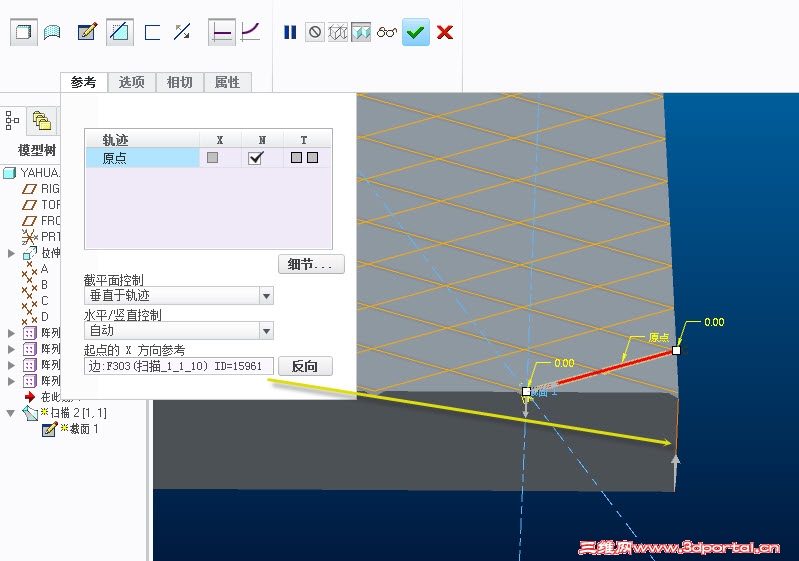Select the sweep as surface icon
799x561 pixels.
pyautogui.click(x=52, y=33)
